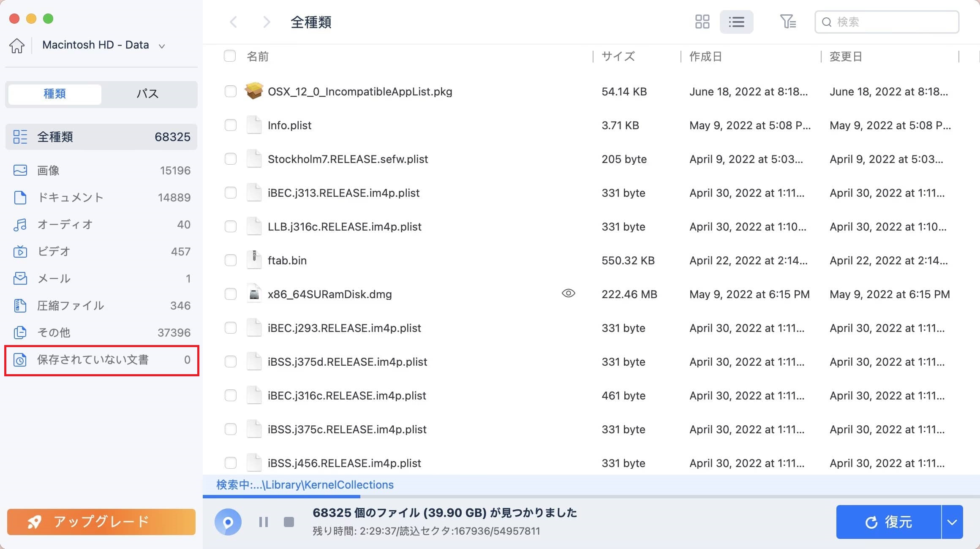The height and width of the screenshot is (549, 980).
Task: Click the アップグレード (Upgrade) button
Action: 101,522
